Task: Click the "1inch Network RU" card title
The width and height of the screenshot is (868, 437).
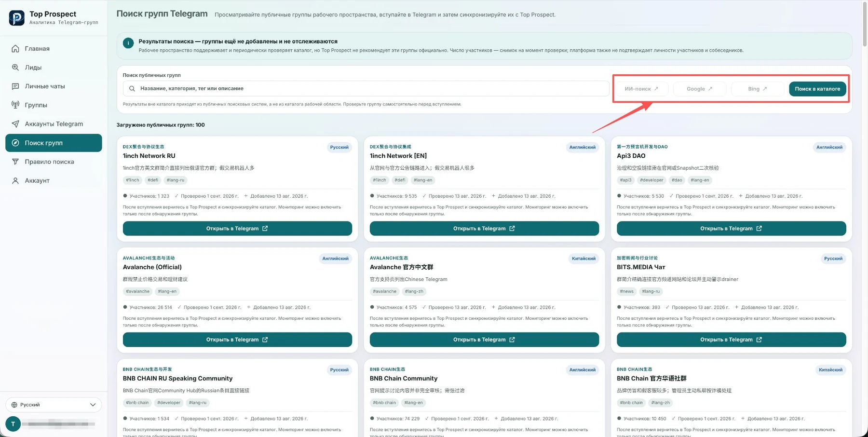Action: tap(149, 156)
